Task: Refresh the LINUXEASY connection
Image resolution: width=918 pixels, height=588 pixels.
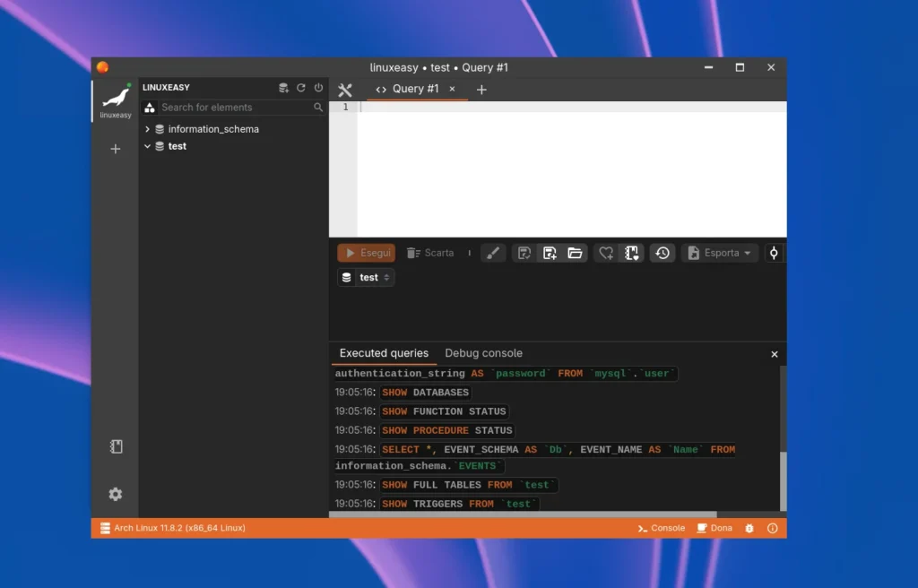Action: pyautogui.click(x=301, y=88)
